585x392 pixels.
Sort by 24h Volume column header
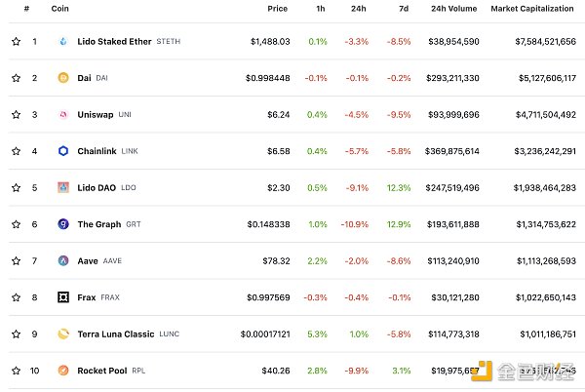click(452, 8)
